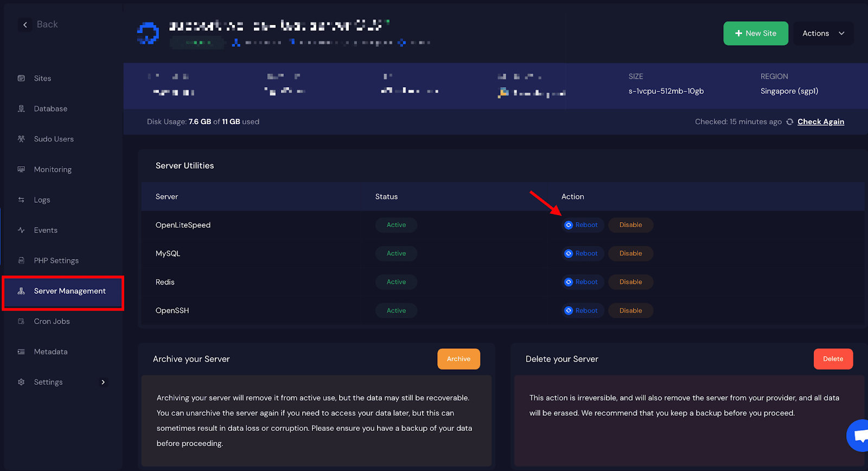
Task: Click the Check Again link
Action: point(821,122)
